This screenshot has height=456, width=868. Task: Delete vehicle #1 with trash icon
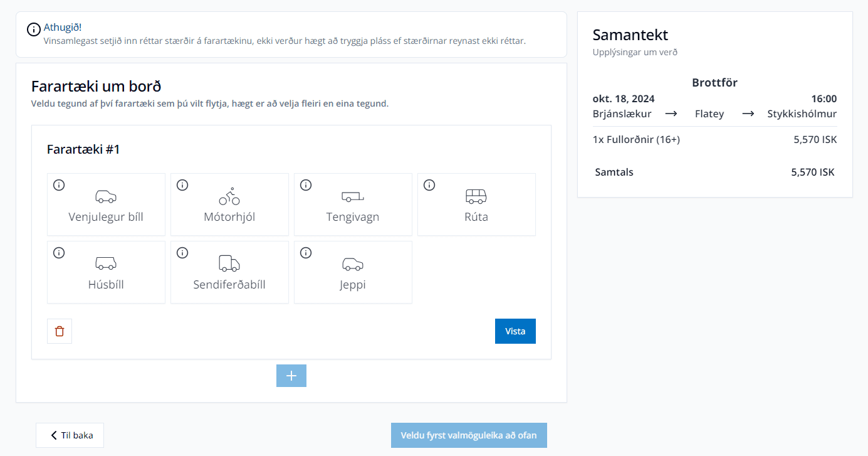(x=60, y=331)
